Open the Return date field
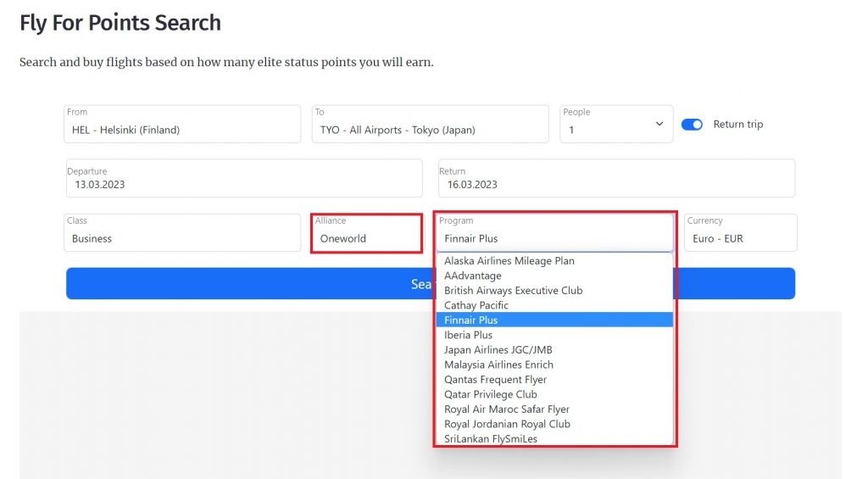868x479 pixels. (617, 178)
